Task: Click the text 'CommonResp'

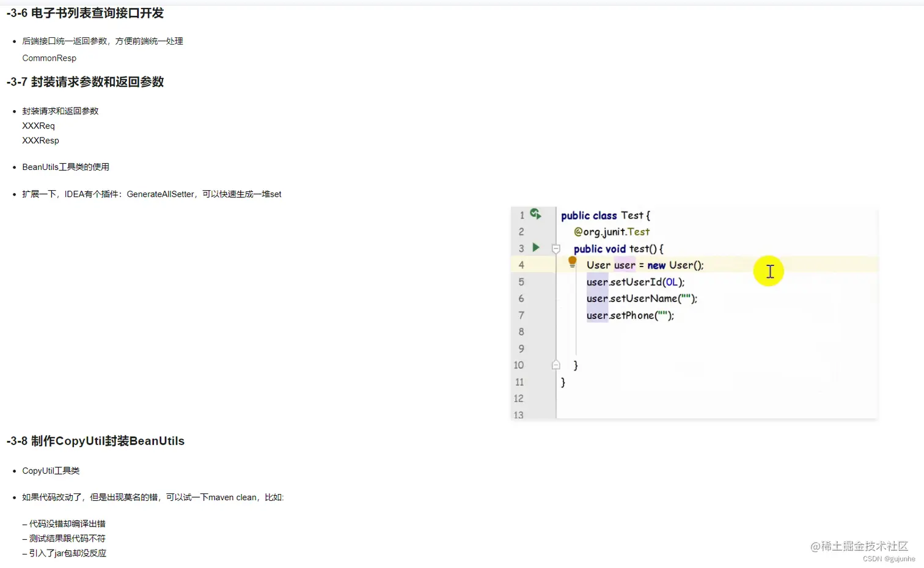Action: tap(50, 58)
